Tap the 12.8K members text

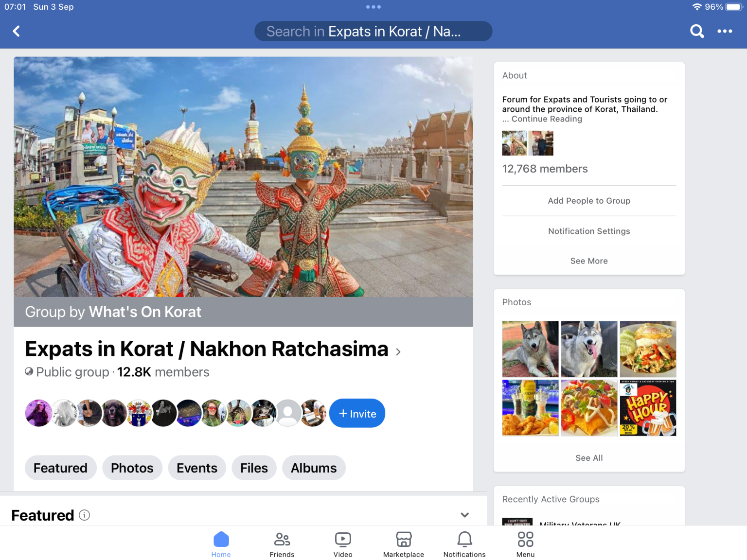click(x=163, y=372)
